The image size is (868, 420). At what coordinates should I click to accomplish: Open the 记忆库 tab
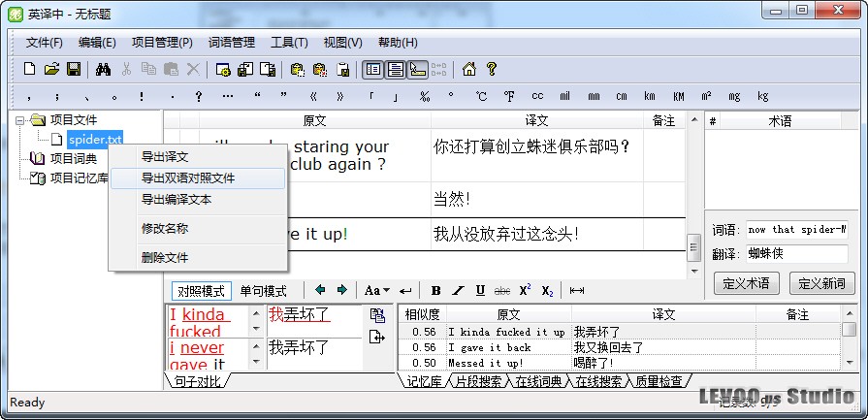tap(425, 380)
